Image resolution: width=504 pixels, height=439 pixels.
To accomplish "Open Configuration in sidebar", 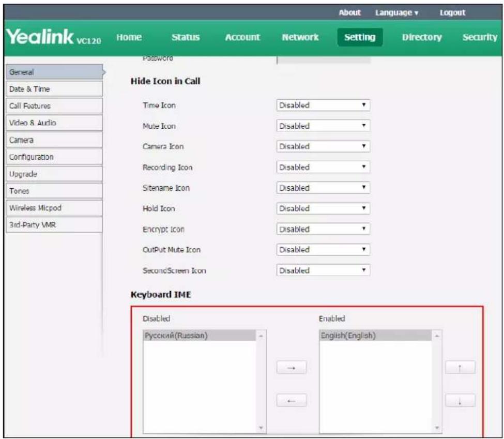I will (54, 157).
